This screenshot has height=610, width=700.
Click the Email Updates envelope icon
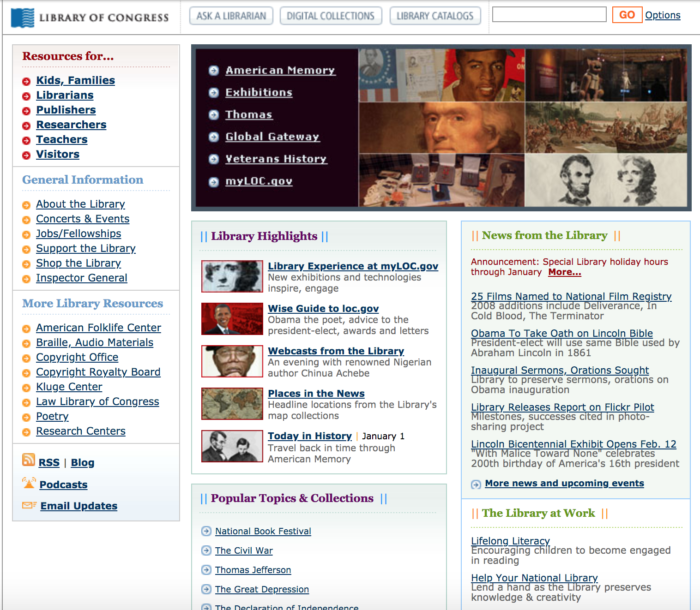pyautogui.click(x=29, y=505)
